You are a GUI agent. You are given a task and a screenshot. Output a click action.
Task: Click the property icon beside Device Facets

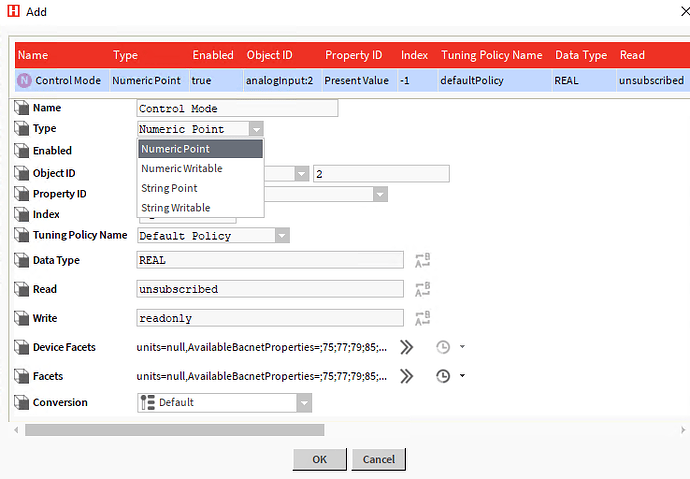click(x=21, y=347)
